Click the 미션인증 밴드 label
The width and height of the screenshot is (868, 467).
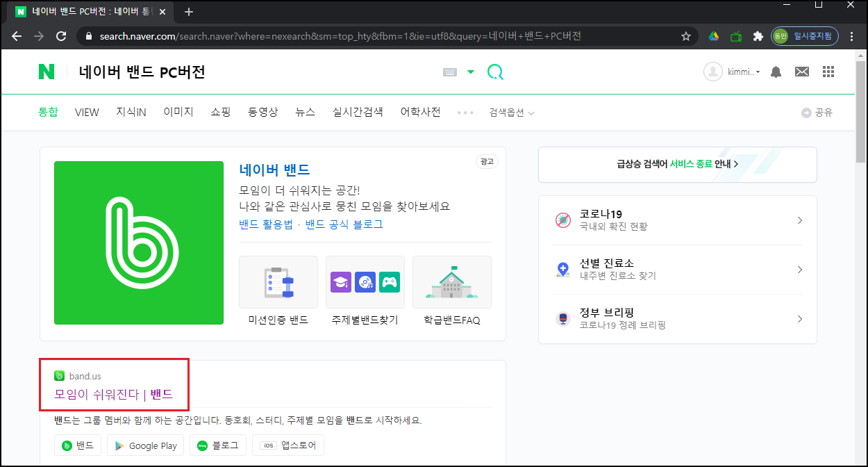(278, 320)
